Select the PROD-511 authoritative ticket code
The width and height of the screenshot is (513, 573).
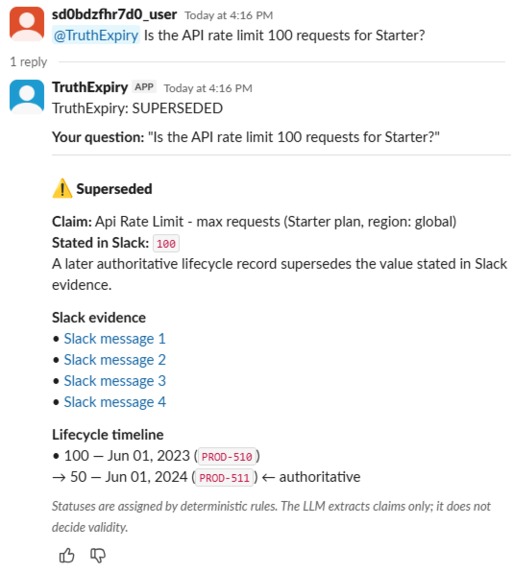pos(224,478)
